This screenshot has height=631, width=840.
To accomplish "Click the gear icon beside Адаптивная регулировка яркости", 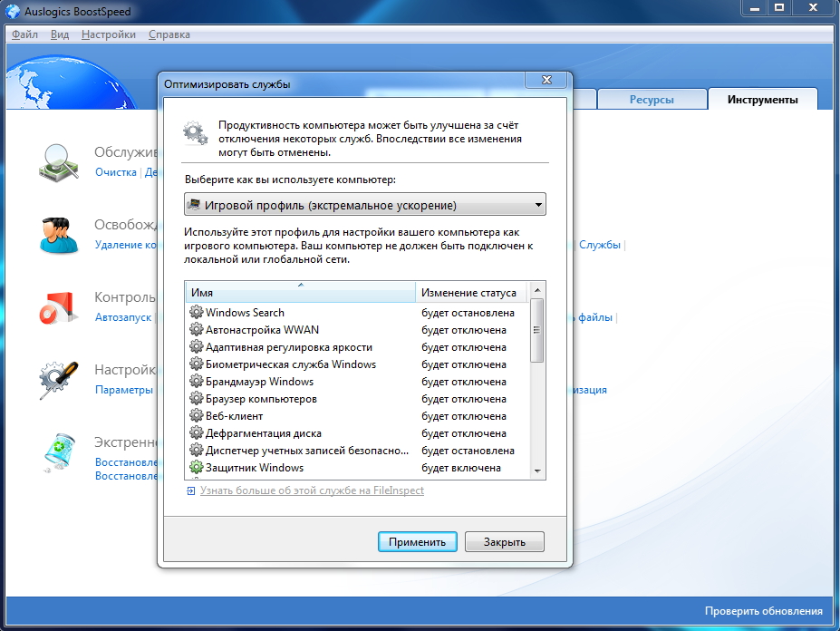I will [197, 347].
